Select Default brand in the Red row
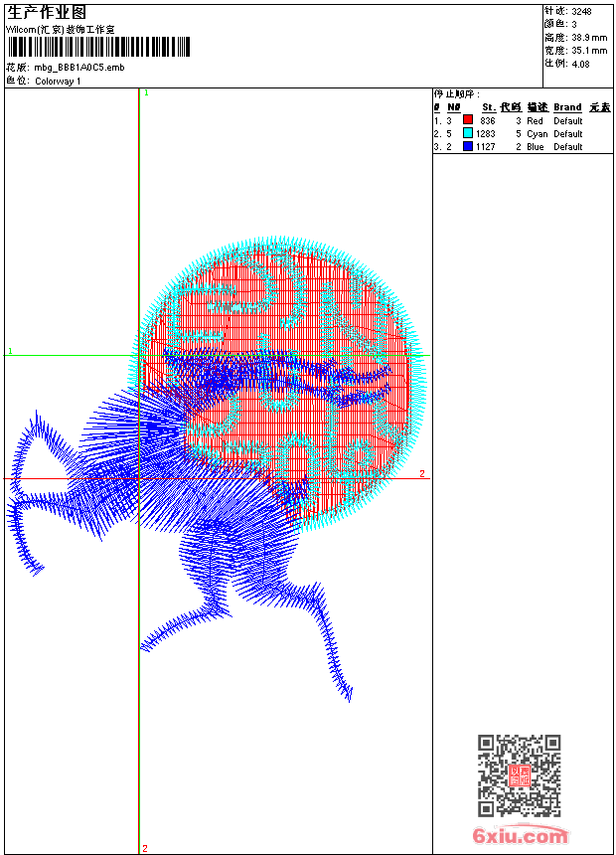The height and width of the screenshot is (855, 616). 568,121
